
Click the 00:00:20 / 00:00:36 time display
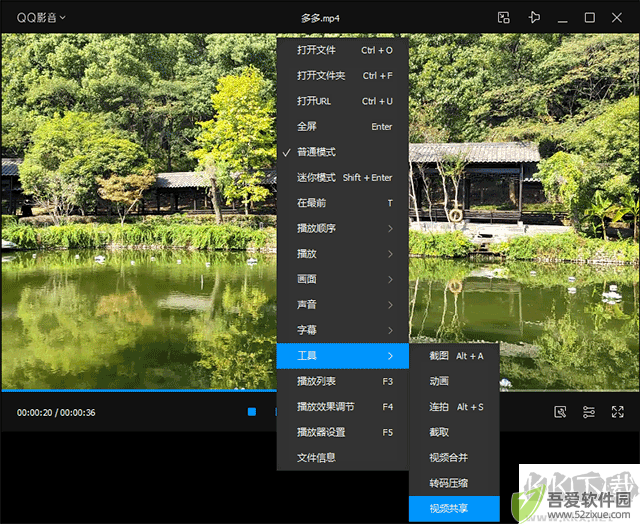pyautogui.click(x=56, y=413)
